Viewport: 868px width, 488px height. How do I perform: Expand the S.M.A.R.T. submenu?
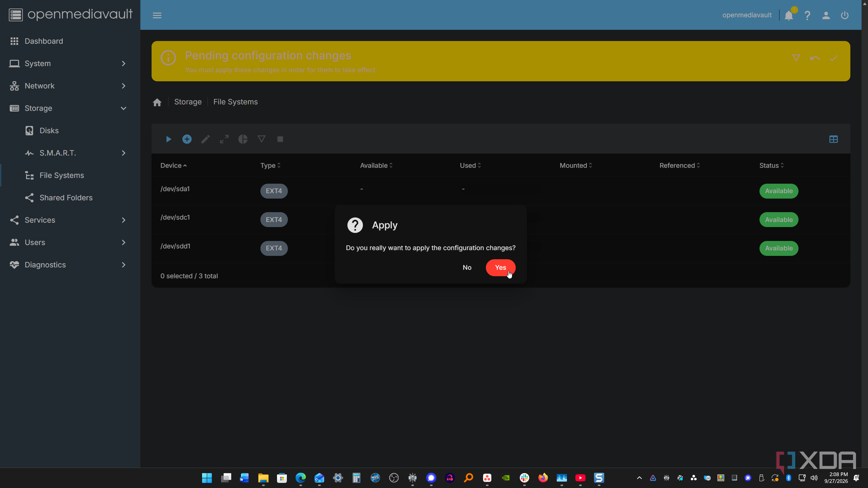point(70,153)
